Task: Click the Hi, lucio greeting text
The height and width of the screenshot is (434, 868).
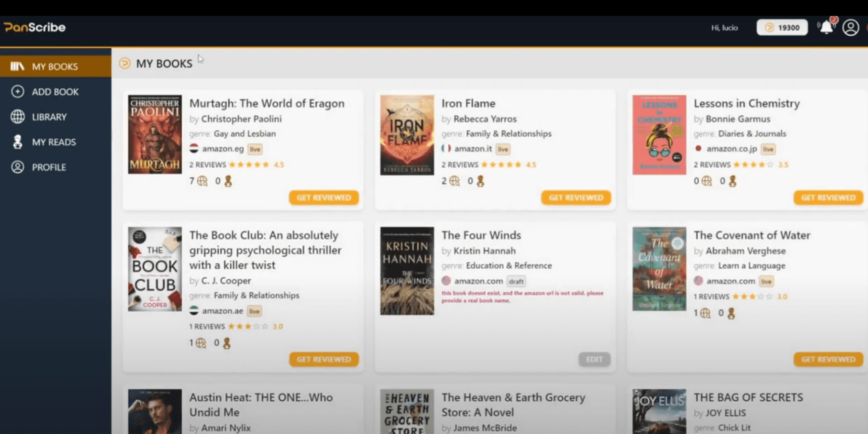Action: (x=724, y=27)
